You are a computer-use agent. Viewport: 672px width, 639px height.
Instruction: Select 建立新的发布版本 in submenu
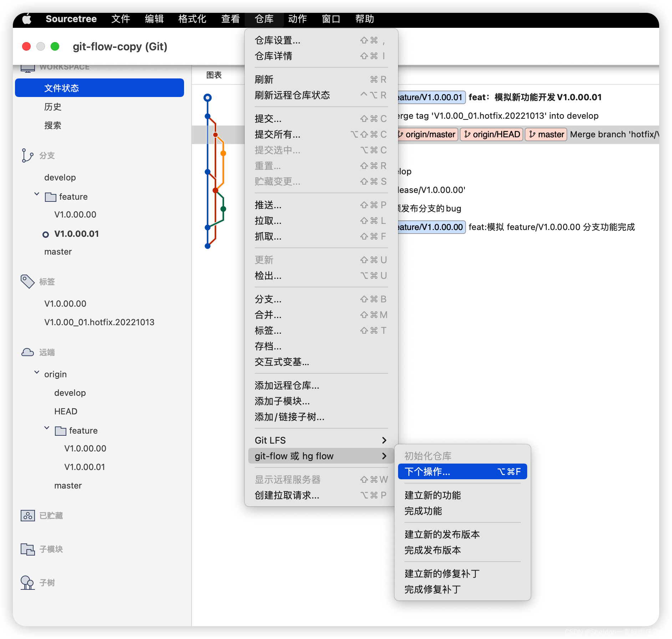(x=463, y=535)
